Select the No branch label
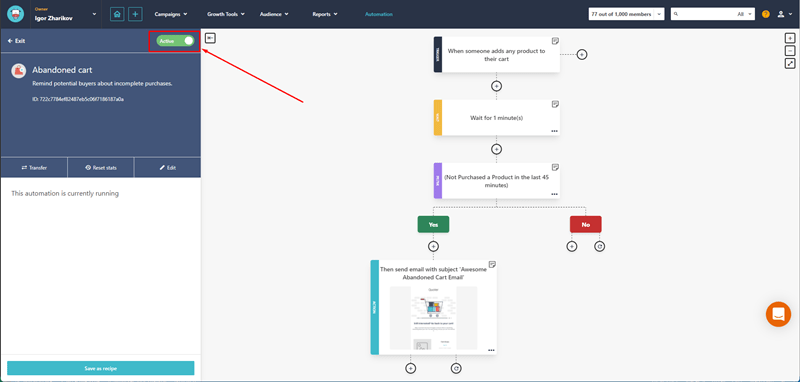 point(586,224)
